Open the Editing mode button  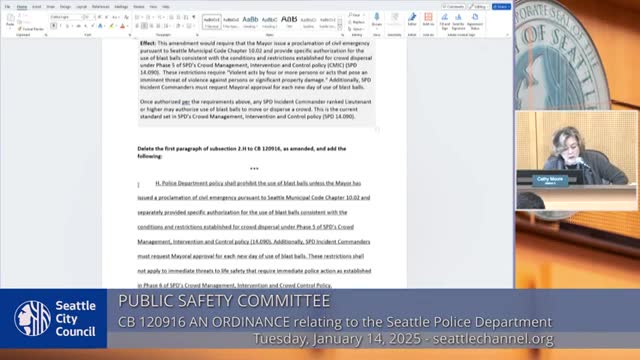(478, 7)
